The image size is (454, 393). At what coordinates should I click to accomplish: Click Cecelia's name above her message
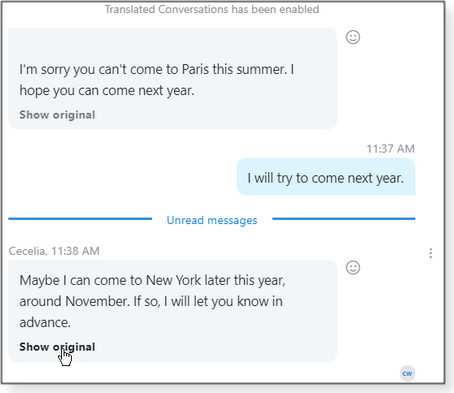(x=27, y=251)
